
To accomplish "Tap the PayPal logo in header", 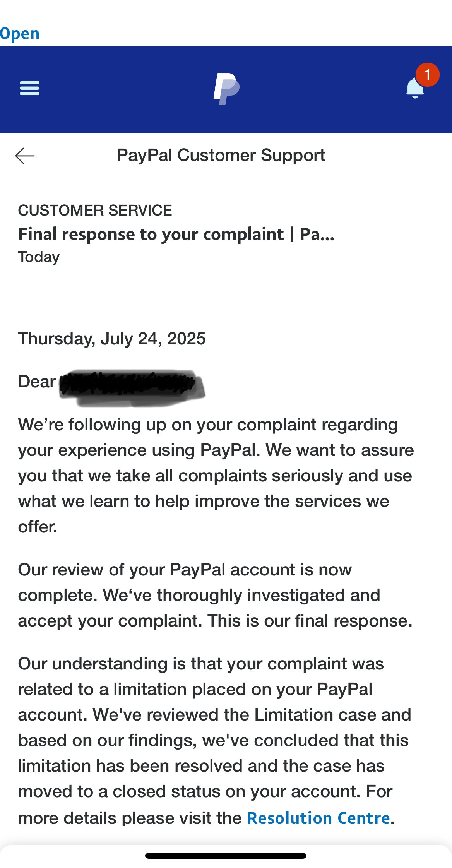I will pos(226,89).
